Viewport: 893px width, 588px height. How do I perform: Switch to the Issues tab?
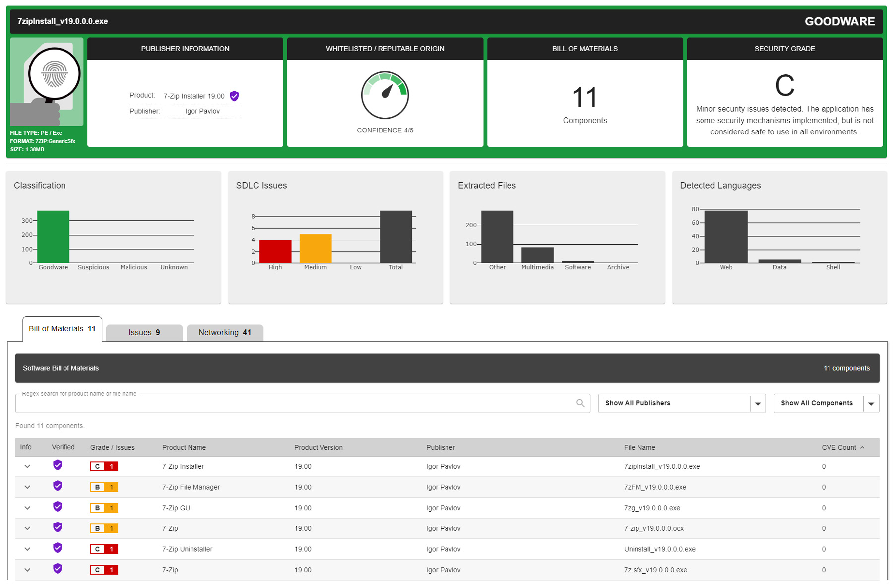[x=144, y=332]
